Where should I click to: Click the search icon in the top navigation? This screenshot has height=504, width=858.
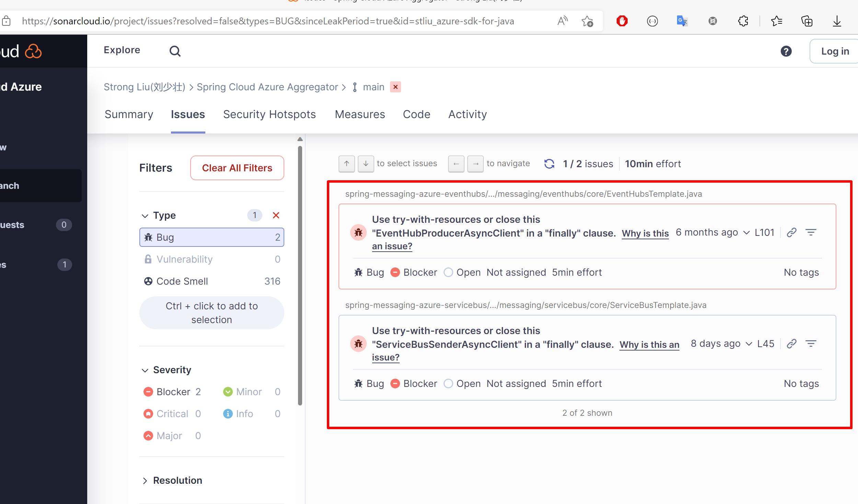click(175, 50)
